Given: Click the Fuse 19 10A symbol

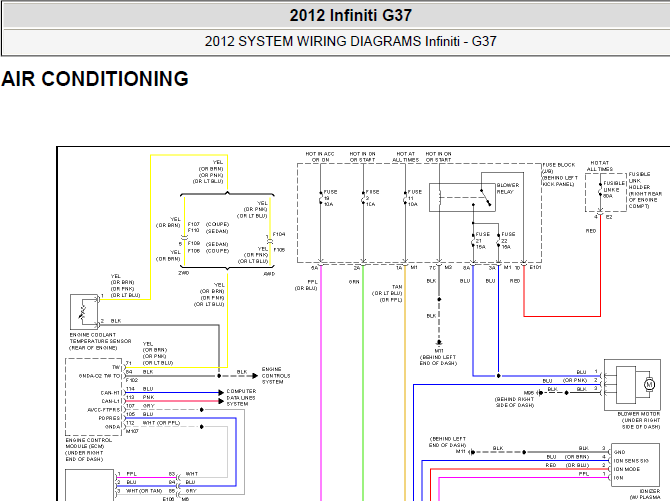Looking at the screenshot, I should click(320, 198).
